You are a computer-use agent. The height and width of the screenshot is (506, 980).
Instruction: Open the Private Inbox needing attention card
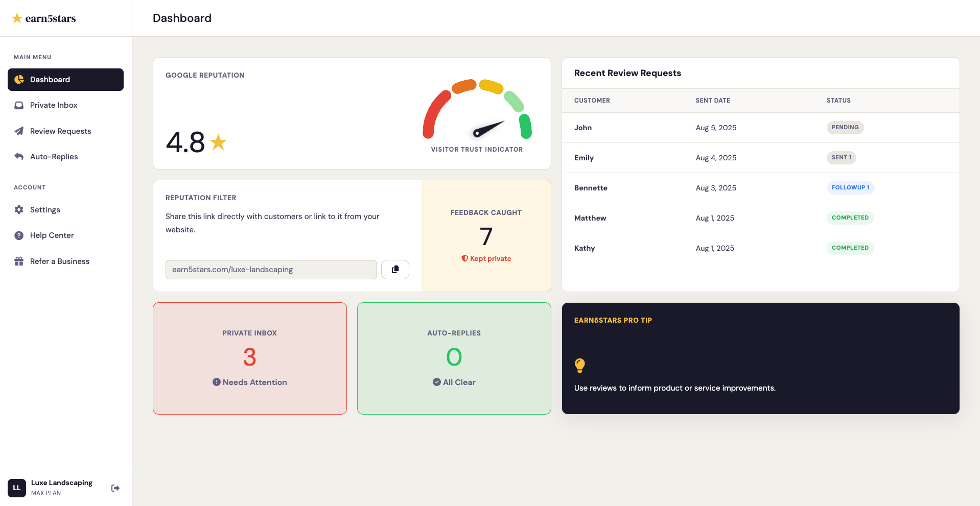(249, 358)
